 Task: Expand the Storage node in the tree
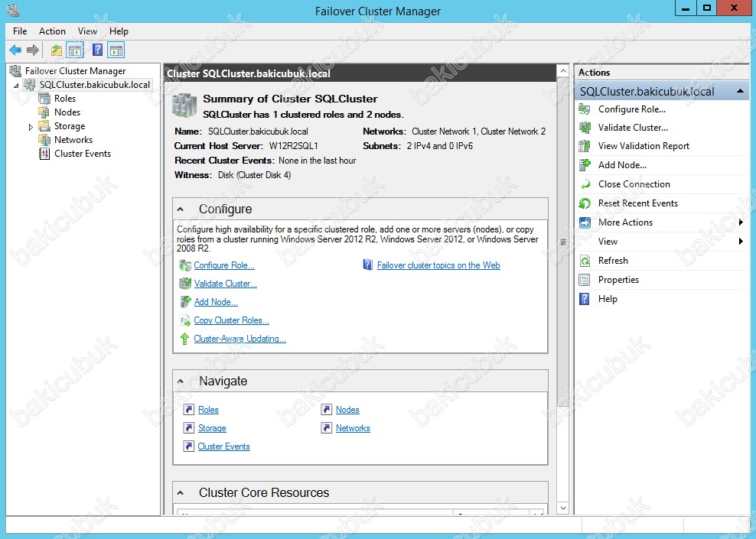(31, 127)
